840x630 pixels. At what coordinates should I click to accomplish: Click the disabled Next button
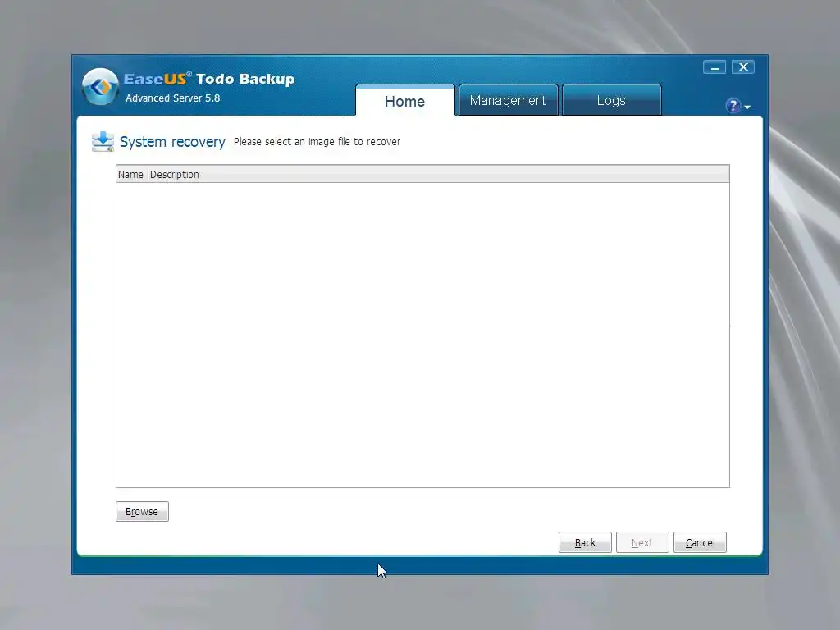point(642,542)
